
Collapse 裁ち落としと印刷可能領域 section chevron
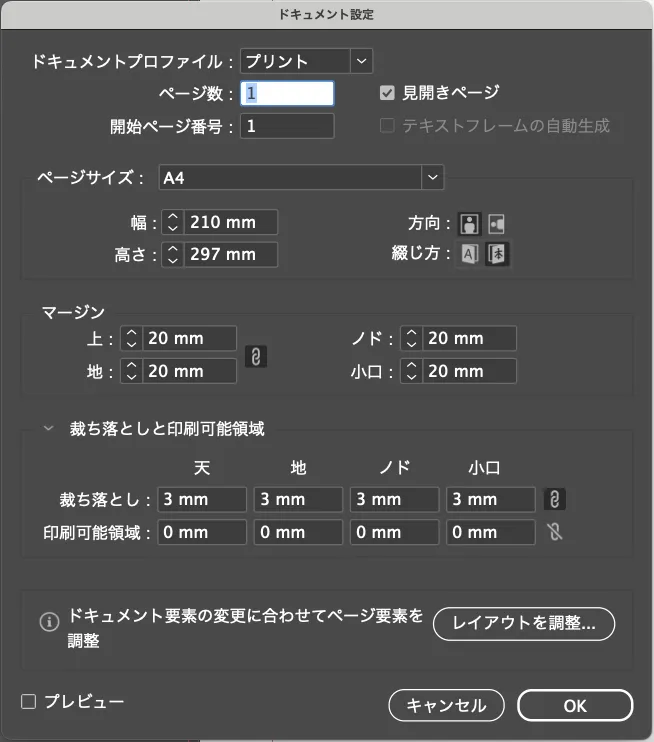[x=48, y=429]
